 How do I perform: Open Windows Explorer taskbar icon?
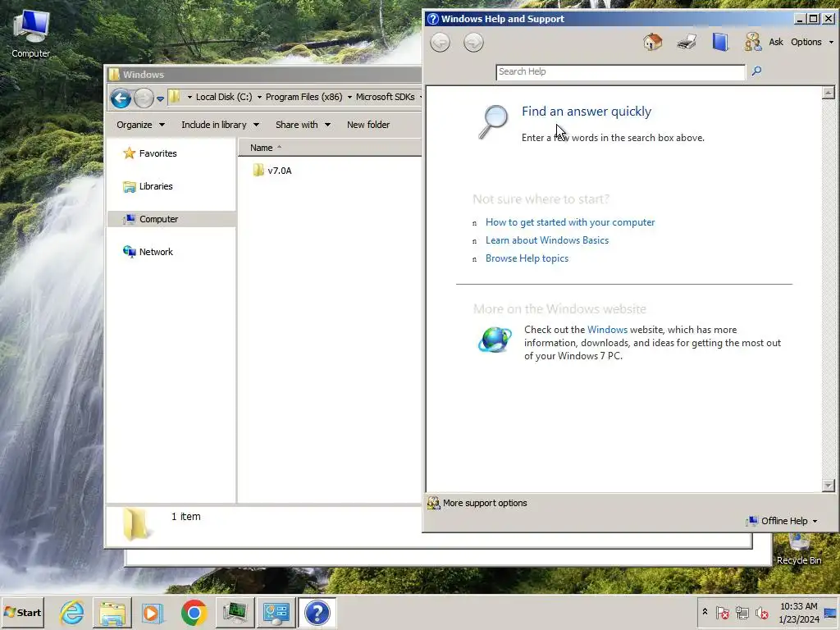click(112, 612)
